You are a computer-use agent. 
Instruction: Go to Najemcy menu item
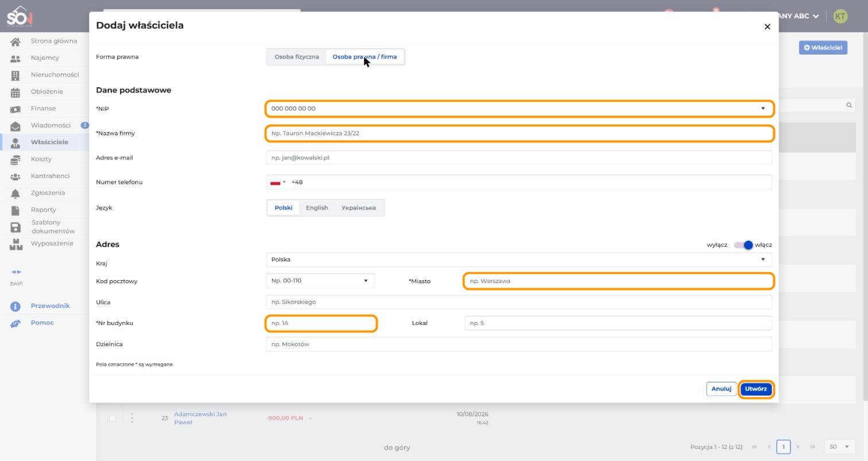click(45, 58)
